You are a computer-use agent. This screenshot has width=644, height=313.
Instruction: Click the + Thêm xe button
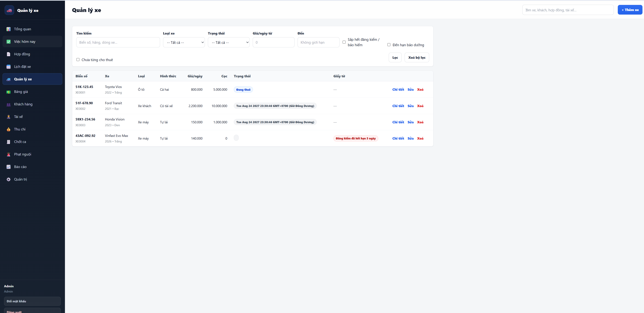(630, 10)
